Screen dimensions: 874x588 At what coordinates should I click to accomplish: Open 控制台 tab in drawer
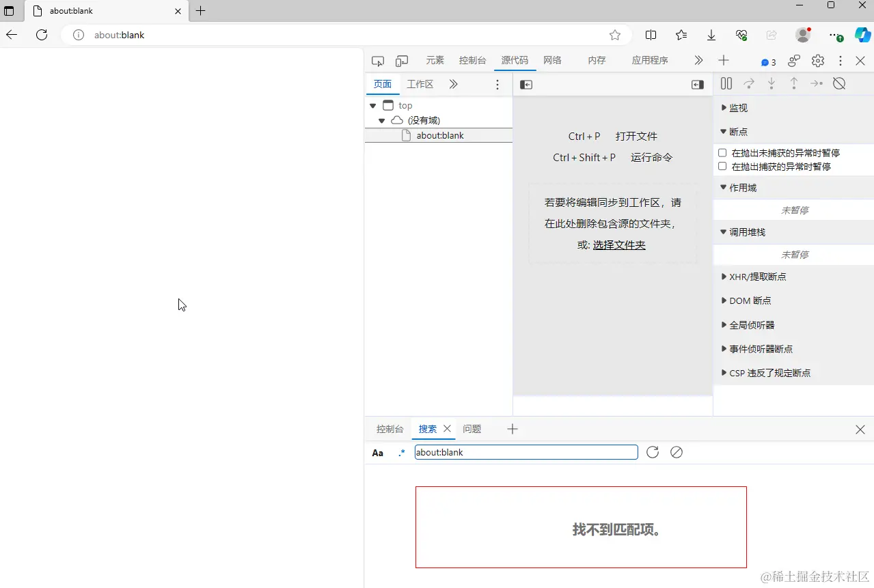pyautogui.click(x=390, y=429)
